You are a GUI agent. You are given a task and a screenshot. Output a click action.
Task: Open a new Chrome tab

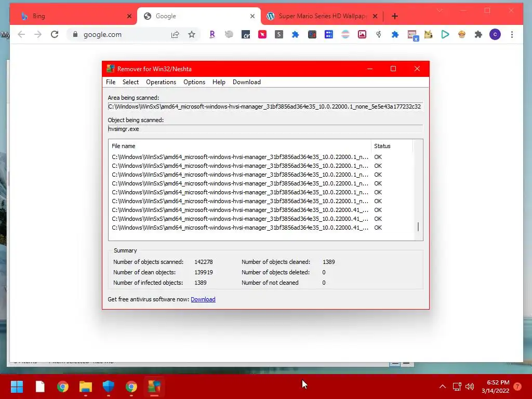tap(395, 16)
